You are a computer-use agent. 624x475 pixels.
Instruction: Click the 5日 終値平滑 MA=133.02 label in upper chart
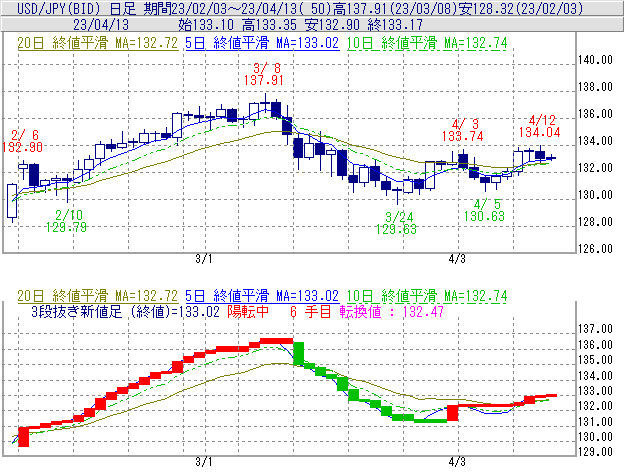[262, 43]
